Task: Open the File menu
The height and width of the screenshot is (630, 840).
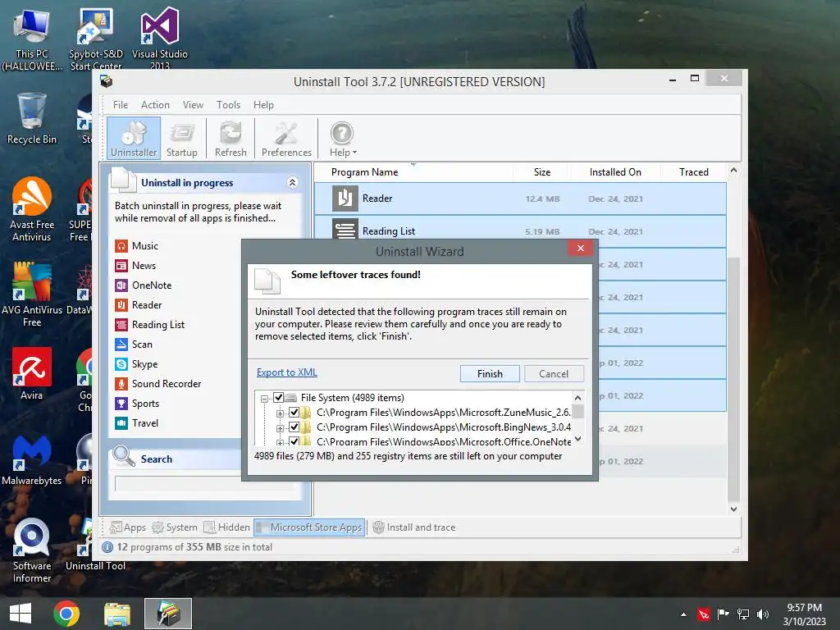Action: coord(121,105)
